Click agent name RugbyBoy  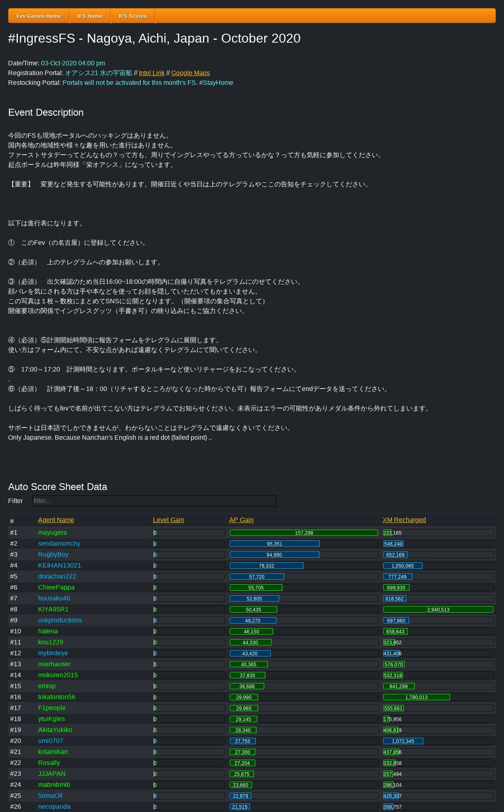click(53, 555)
